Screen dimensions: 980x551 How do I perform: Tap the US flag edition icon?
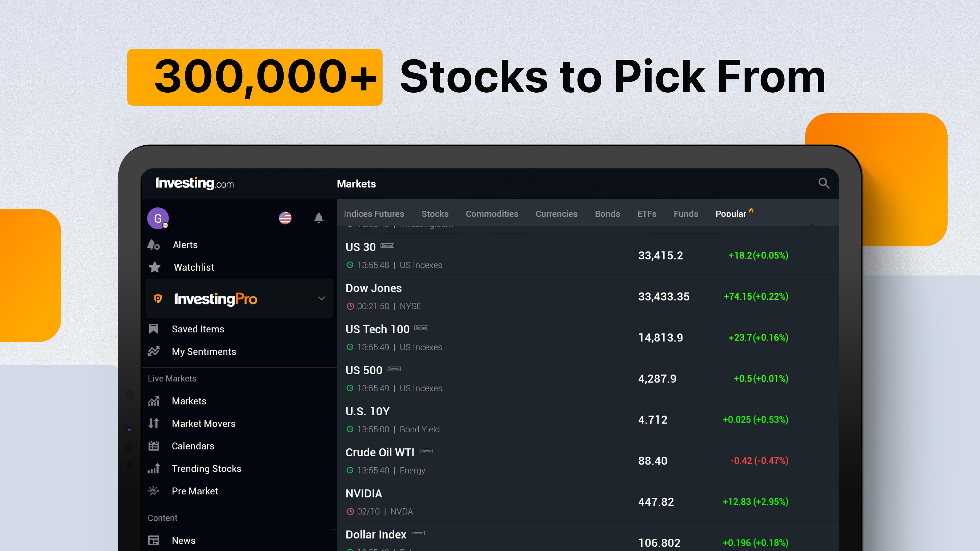(285, 218)
